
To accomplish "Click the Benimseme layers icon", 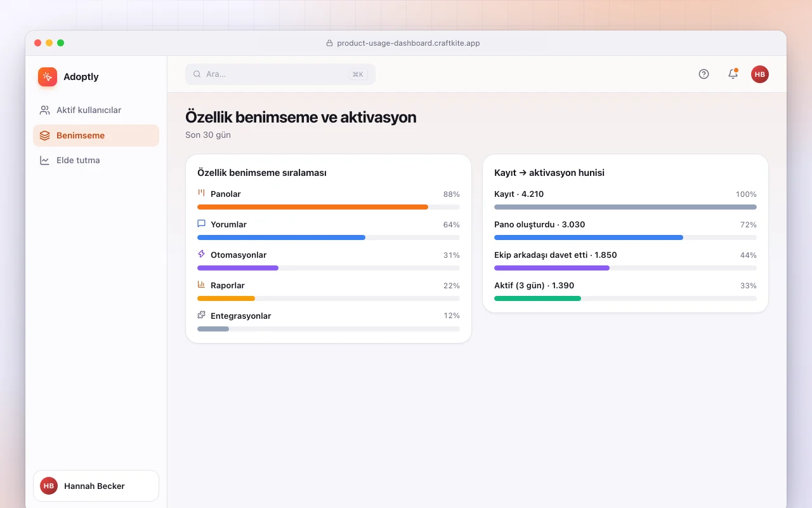I will pos(44,135).
